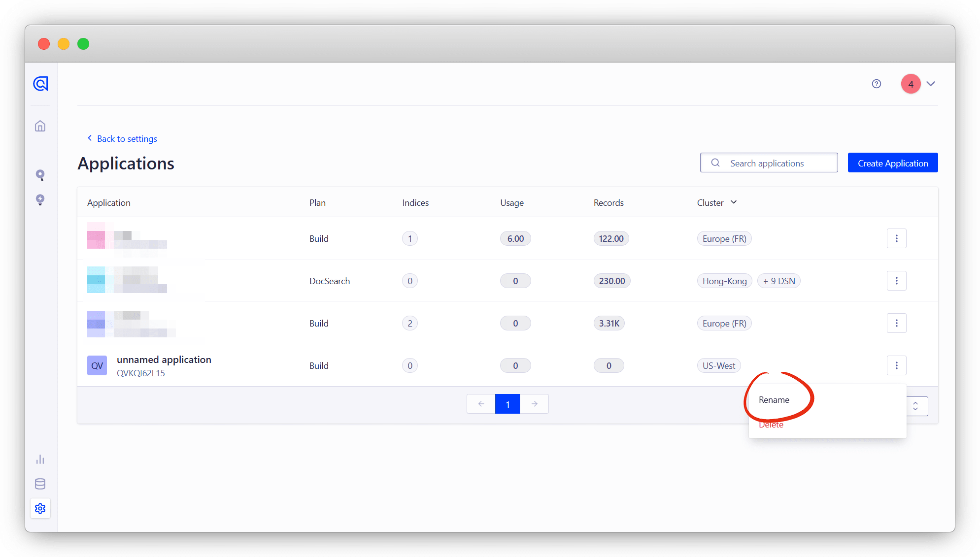Open options menu for unnamed application row
Screen dimensions: 980x557
click(896, 365)
